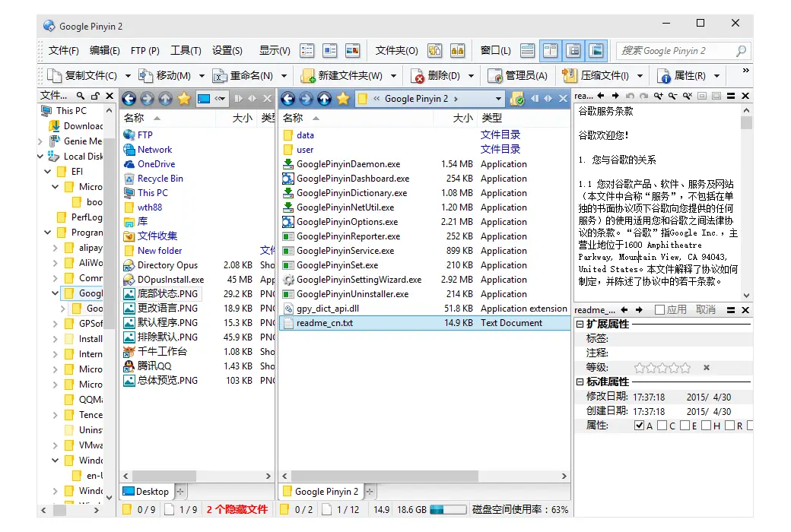The height and width of the screenshot is (532, 791).
Task: Show next file in viewer pane arrow
Action: pyautogui.click(x=615, y=96)
